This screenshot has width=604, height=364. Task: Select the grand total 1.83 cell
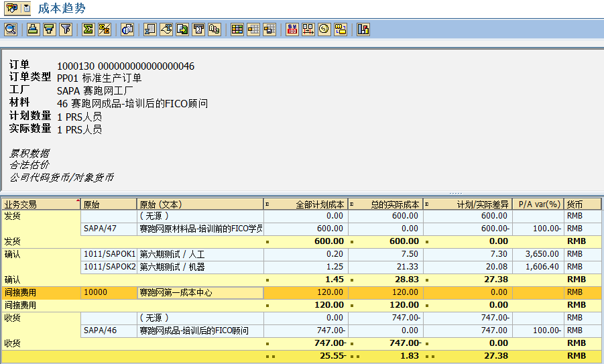pos(385,356)
